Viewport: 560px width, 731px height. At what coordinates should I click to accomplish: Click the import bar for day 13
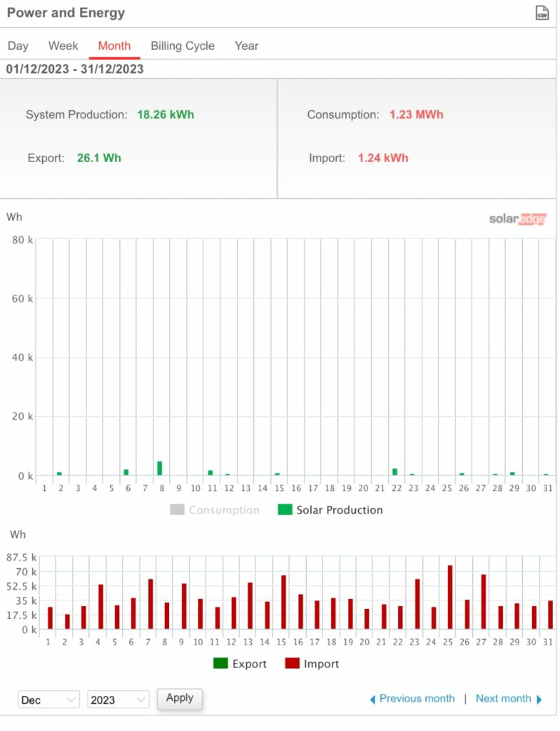pyautogui.click(x=250, y=606)
